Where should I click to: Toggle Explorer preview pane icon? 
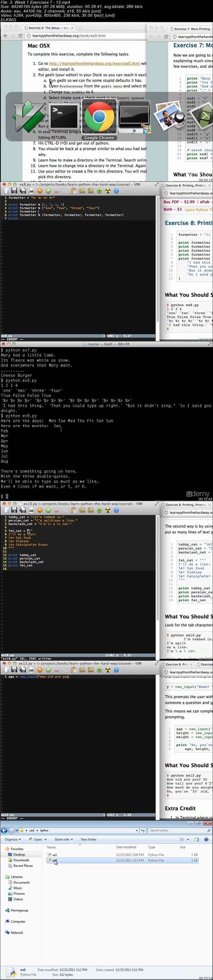click(197, 839)
